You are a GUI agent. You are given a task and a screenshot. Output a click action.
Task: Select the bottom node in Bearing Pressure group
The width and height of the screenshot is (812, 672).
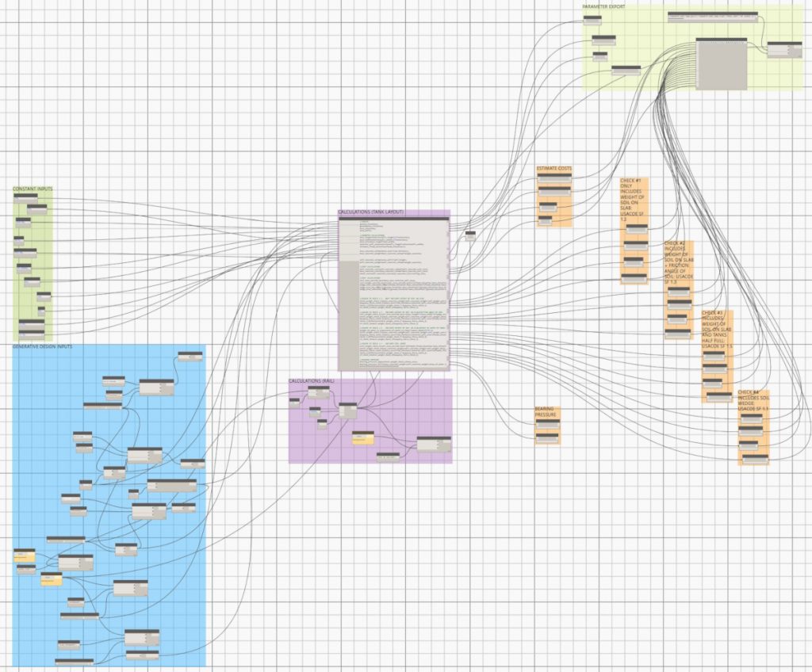coord(547,437)
